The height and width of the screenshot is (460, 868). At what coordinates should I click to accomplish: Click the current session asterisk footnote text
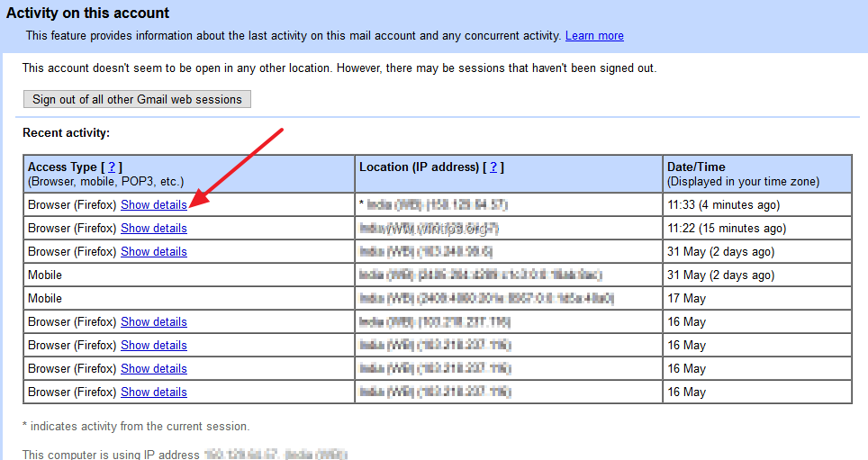136,426
